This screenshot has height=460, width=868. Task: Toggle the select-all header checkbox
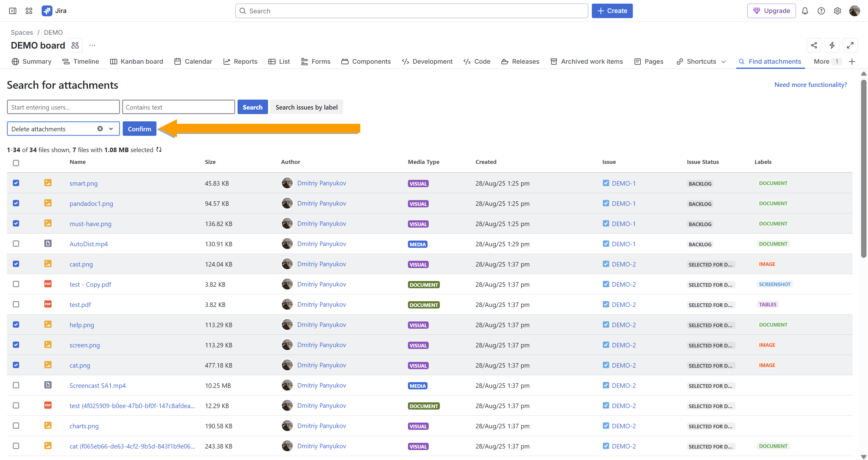(x=16, y=163)
